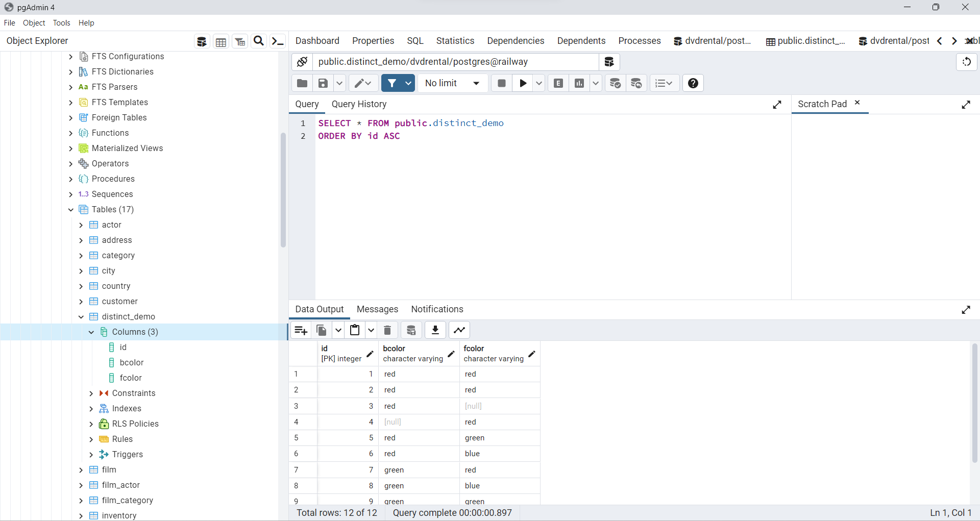Open the filter options dropdown arrow
The height and width of the screenshot is (521, 980).
click(x=408, y=83)
